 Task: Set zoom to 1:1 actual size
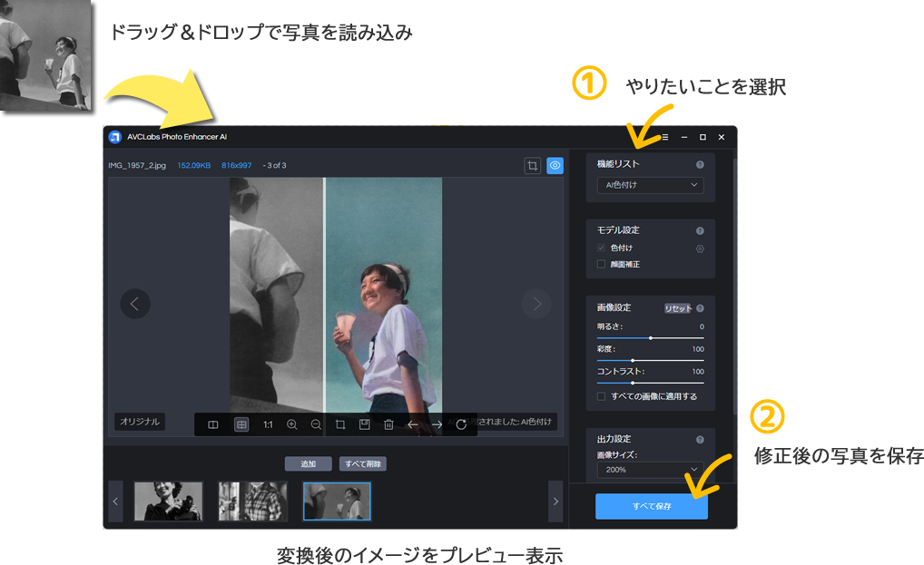point(268,424)
